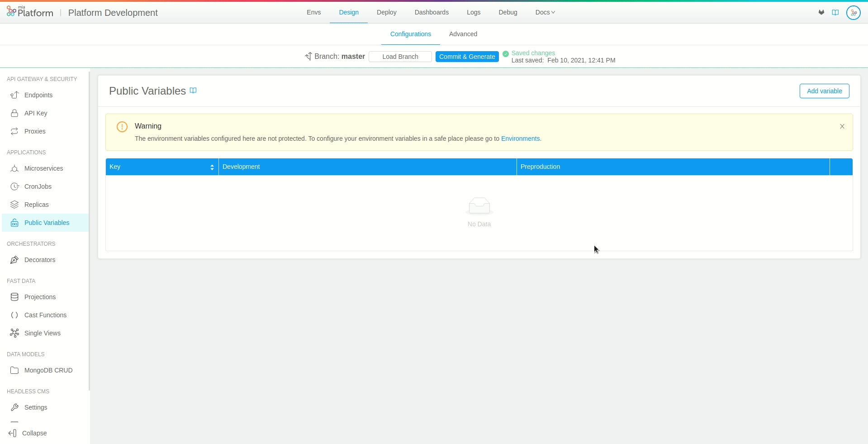
Task: Open the Deploy section in the navbar
Action: pyautogui.click(x=386, y=12)
